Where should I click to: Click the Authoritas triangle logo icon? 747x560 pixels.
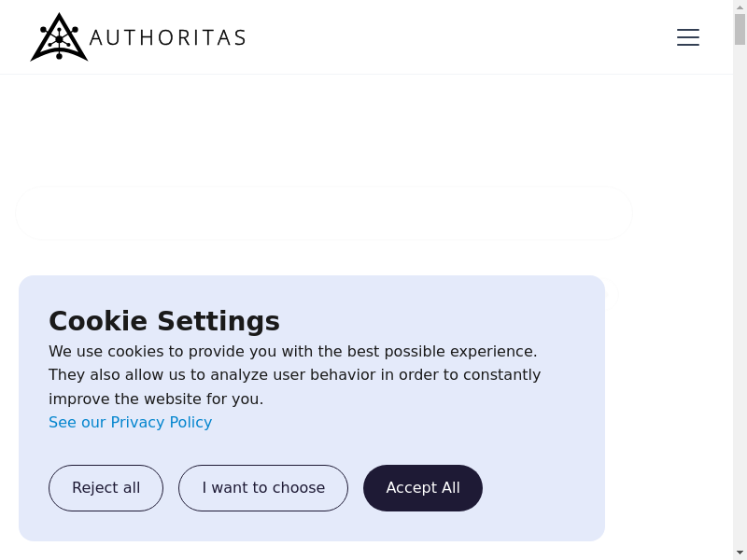(59, 38)
